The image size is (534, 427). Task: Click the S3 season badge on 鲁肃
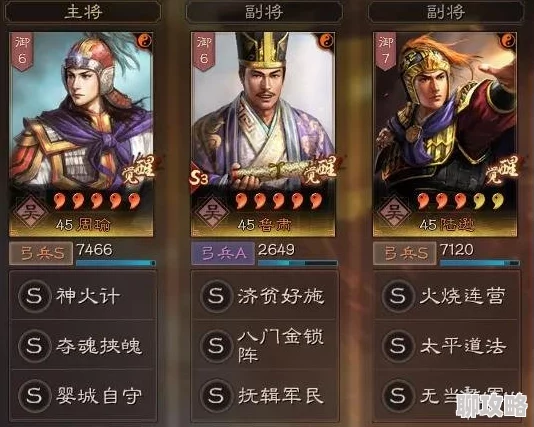click(x=199, y=177)
